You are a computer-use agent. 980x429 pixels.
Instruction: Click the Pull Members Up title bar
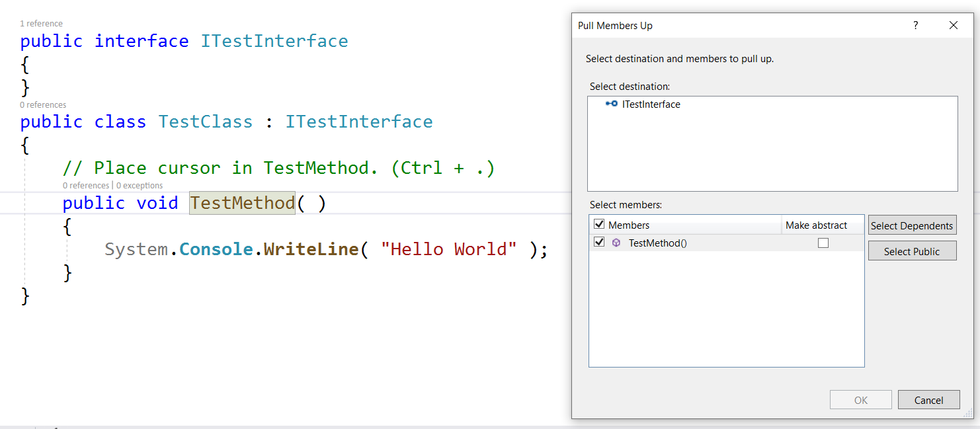(x=615, y=25)
